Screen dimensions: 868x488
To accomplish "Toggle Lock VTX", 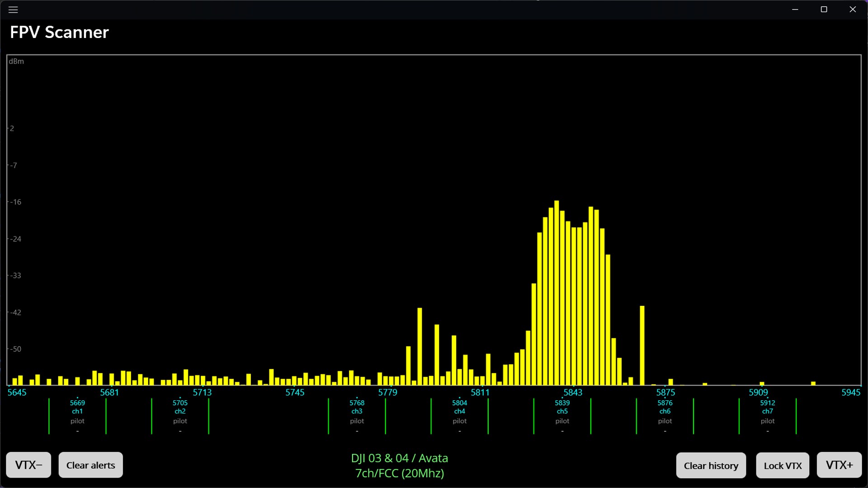I will tap(783, 465).
